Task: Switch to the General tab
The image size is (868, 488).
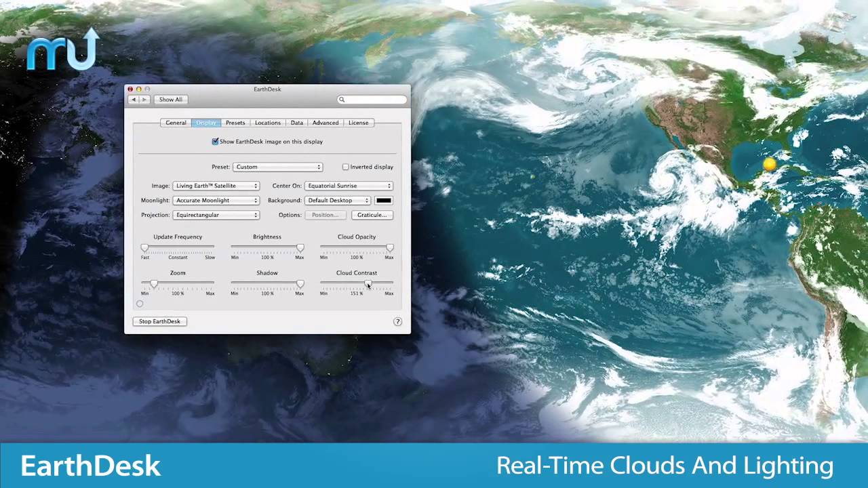Action: [x=176, y=123]
